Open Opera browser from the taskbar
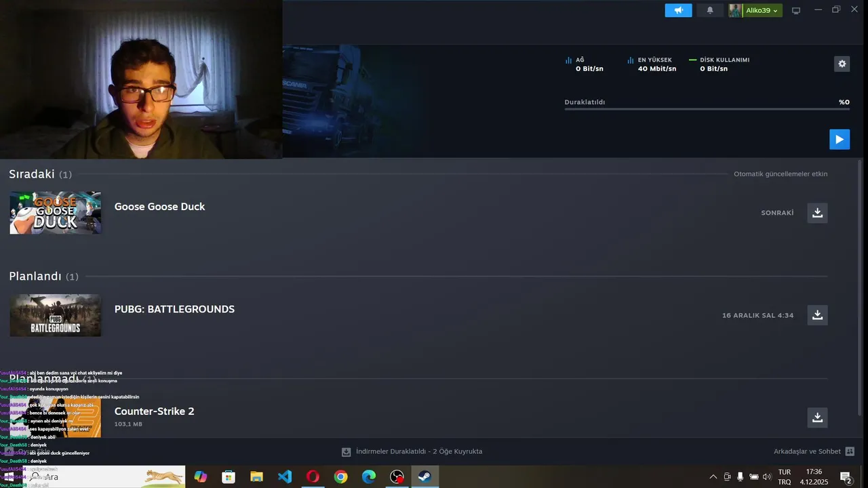This screenshot has height=488, width=868. (x=313, y=477)
